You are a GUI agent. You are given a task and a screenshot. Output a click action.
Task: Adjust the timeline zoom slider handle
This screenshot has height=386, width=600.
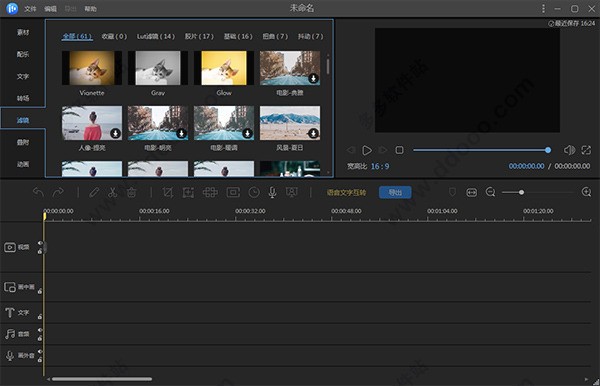point(521,192)
